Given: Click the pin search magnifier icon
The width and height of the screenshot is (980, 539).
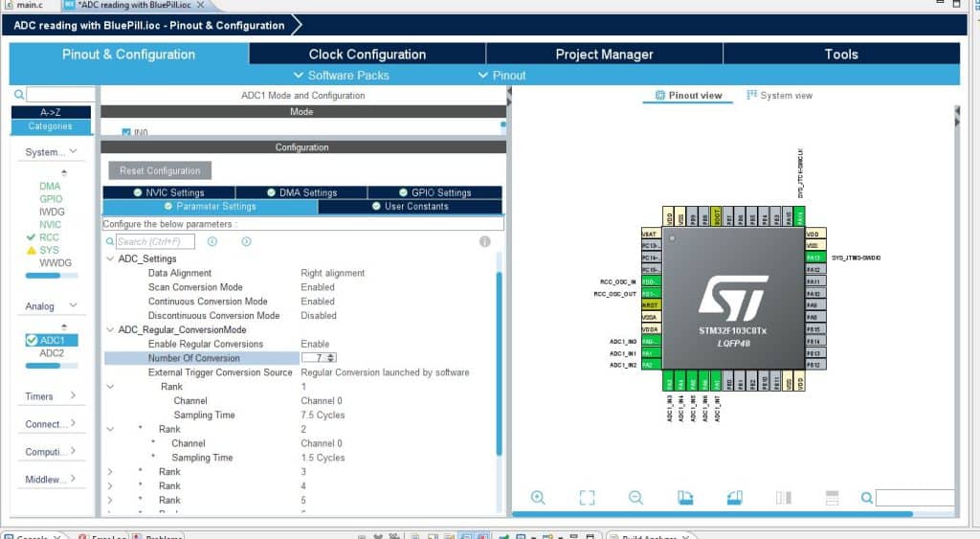Looking at the screenshot, I should tap(866, 498).
